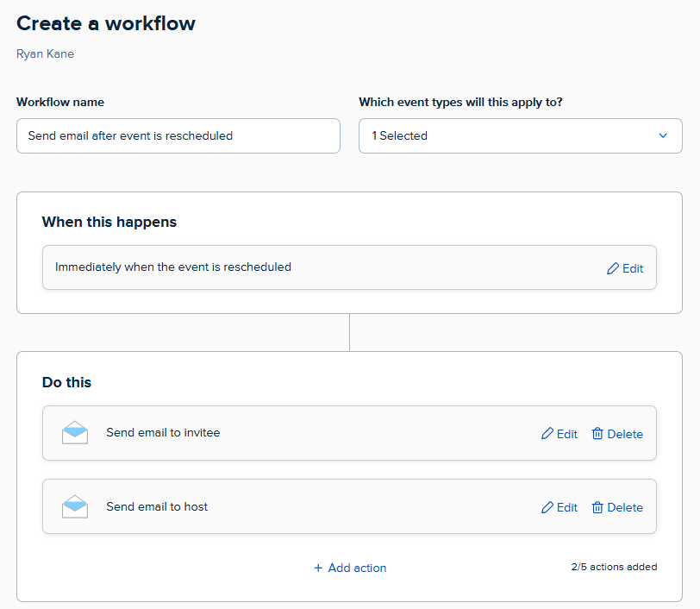Click the pencil icon on the invitee action
The image size is (700, 609).
547,434
